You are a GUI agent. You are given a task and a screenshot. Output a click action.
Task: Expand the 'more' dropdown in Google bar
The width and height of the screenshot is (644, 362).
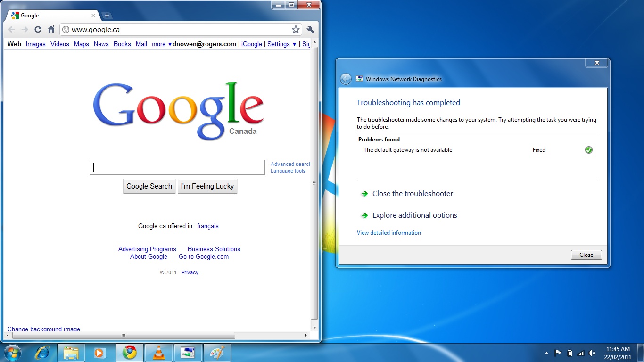162,44
